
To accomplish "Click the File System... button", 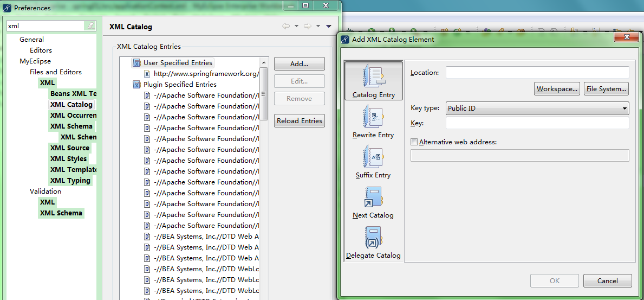I will (606, 89).
